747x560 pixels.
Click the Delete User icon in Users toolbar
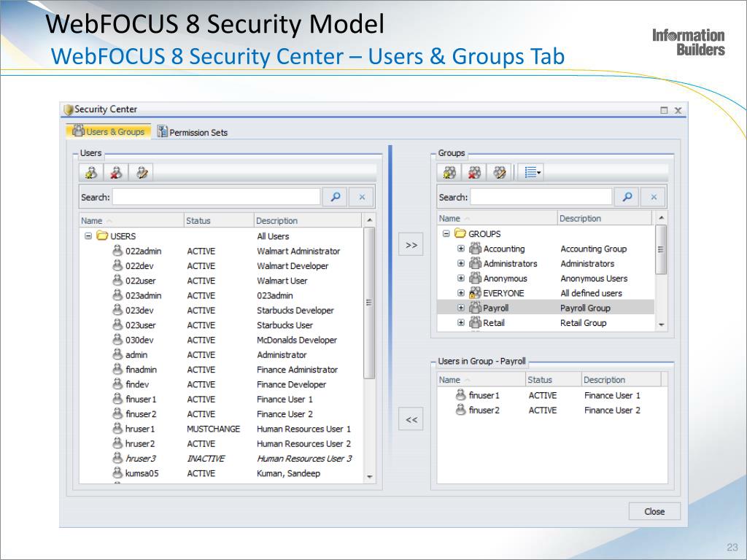click(x=116, y=172)
